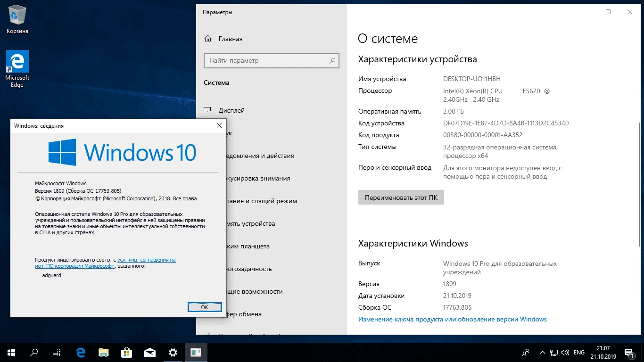Open Фокусировка внимания settings section
This screenshot has height=362, width=644.
[x=258, y=178]
